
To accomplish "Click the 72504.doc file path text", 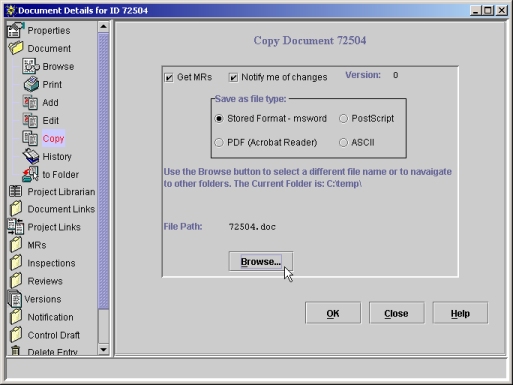I will tap(252, 227).
